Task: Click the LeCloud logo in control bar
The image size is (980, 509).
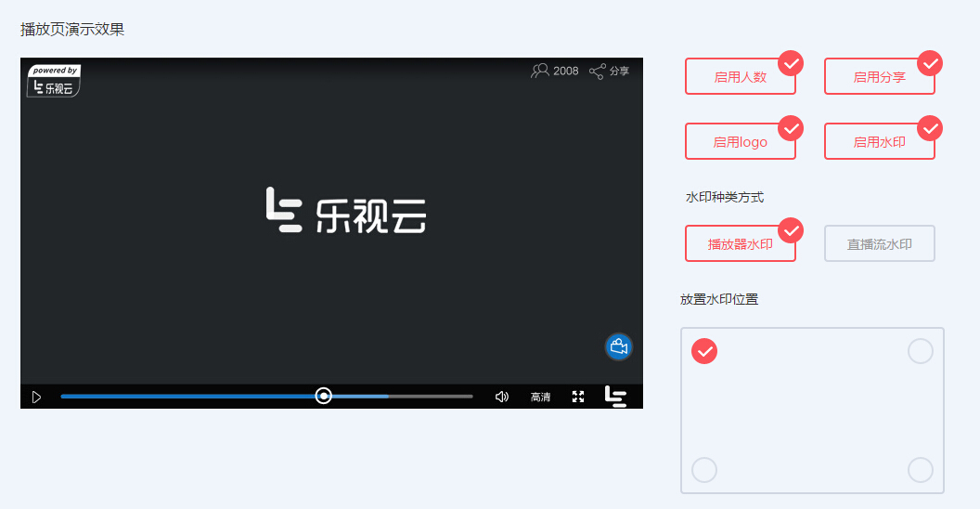Action: click(615, 397)
